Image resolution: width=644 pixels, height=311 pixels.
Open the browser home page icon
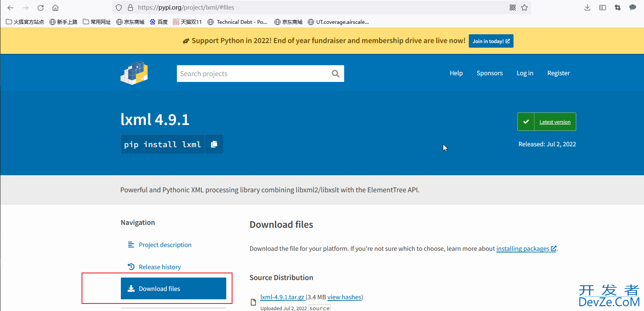click(x=55, y=8)
